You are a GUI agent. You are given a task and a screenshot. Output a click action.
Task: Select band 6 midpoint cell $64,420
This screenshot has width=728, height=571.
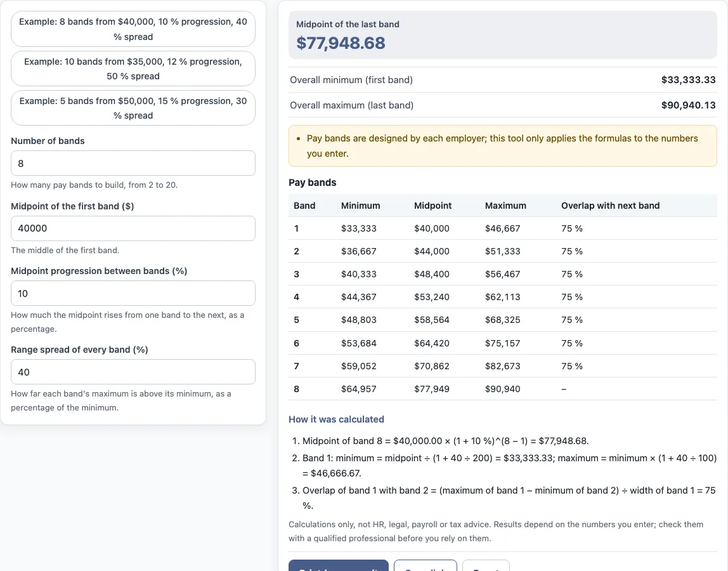tap(432, 343)
